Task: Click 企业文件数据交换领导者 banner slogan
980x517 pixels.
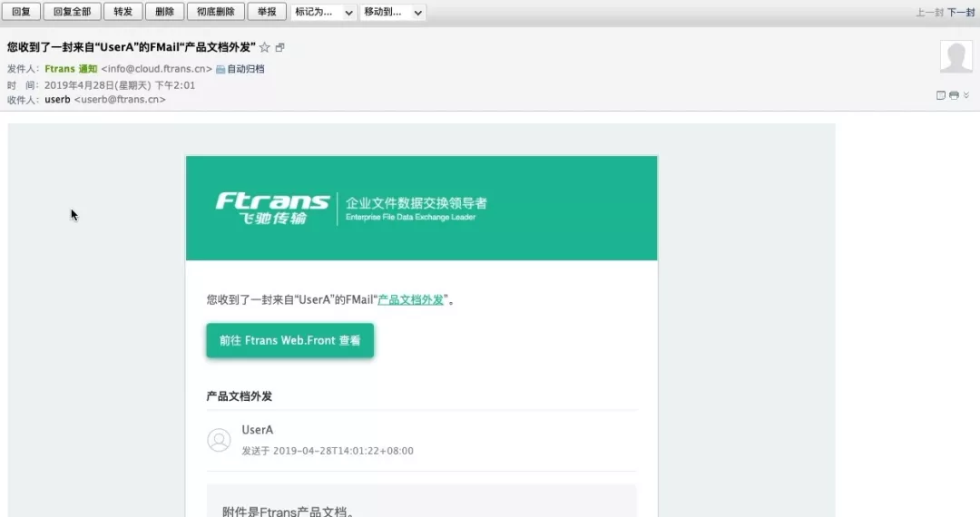Action: (416, 203)
